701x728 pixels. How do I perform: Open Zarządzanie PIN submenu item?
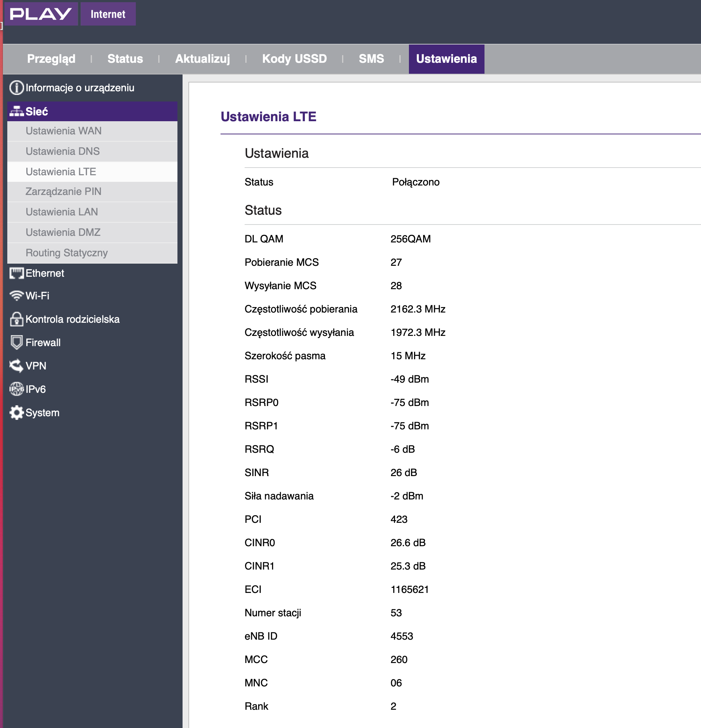pos(92,192)
